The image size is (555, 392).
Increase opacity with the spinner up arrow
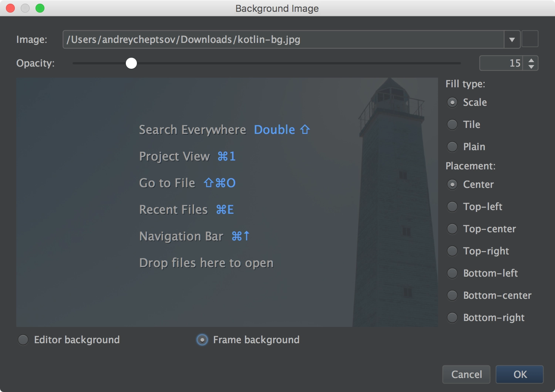tap(531, 60)
